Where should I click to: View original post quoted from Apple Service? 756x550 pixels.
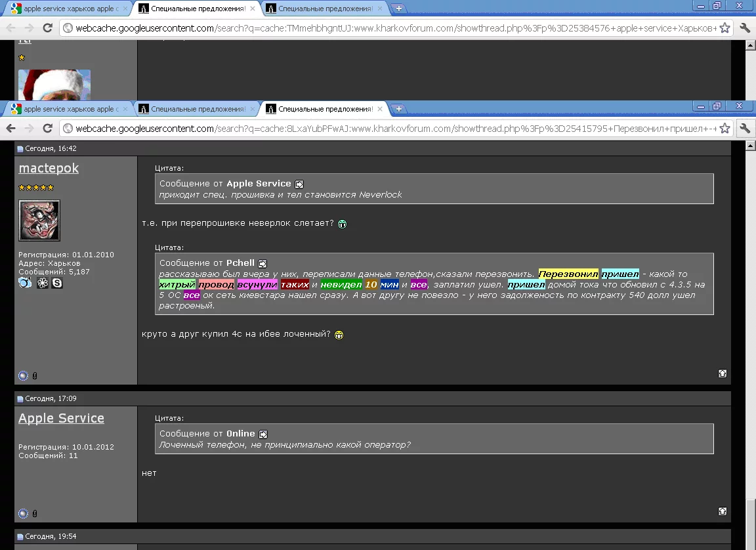tap(299, 184)
